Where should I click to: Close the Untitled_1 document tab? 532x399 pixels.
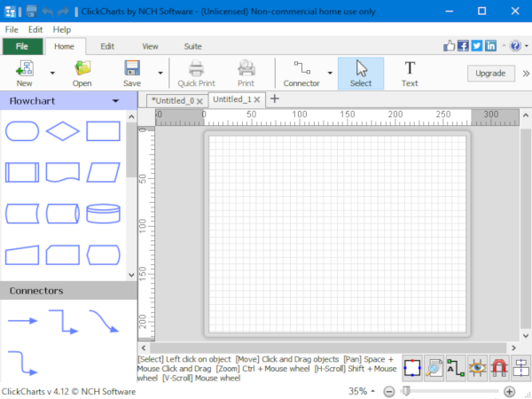point(258,100)
